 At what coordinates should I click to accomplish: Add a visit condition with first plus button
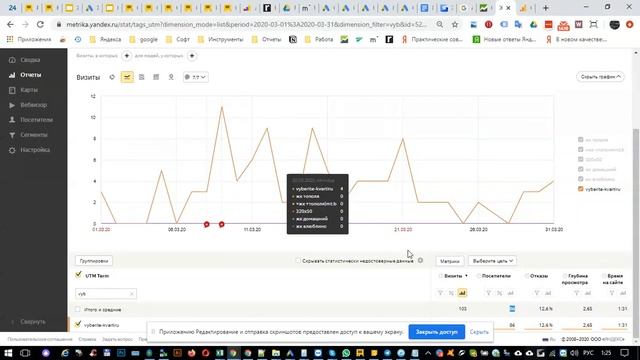point(127,56)
